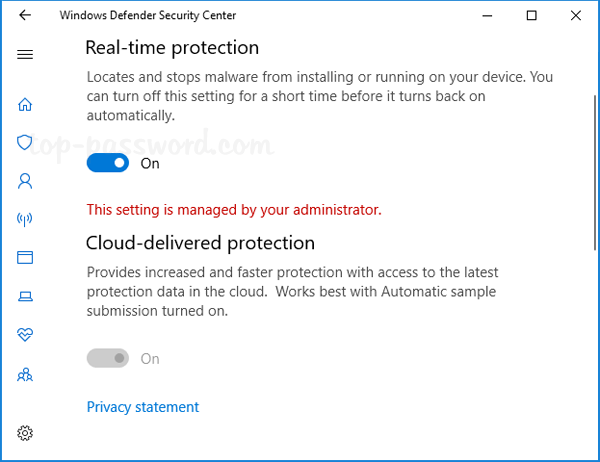Image resolution: width=600 pixels, height=462 pixels.
Task: Open Device security laptop icon
Action: pyautogui.click(x=25, y=296)
